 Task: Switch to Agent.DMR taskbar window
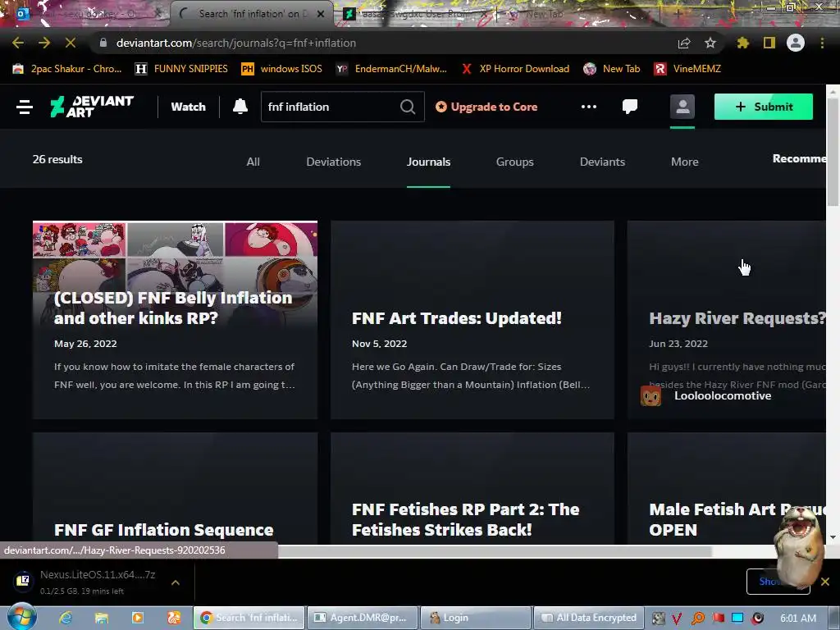(363, 618)
